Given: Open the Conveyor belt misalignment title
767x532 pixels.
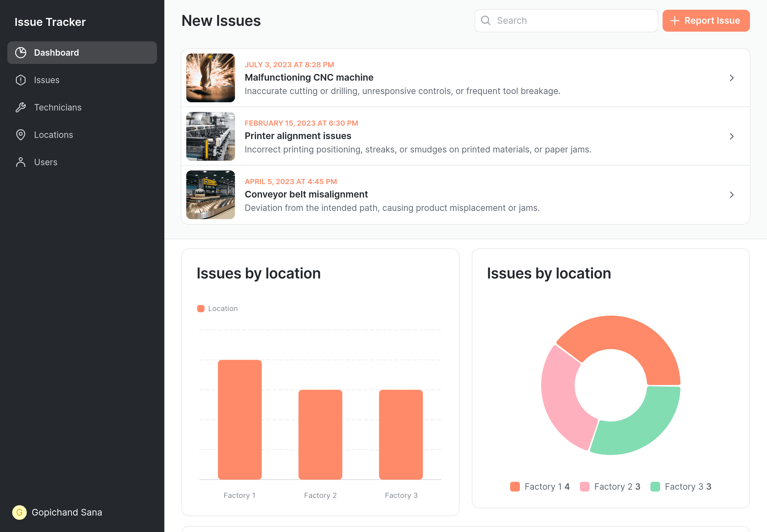Looking at the screenshot, I should pos(306,194).
